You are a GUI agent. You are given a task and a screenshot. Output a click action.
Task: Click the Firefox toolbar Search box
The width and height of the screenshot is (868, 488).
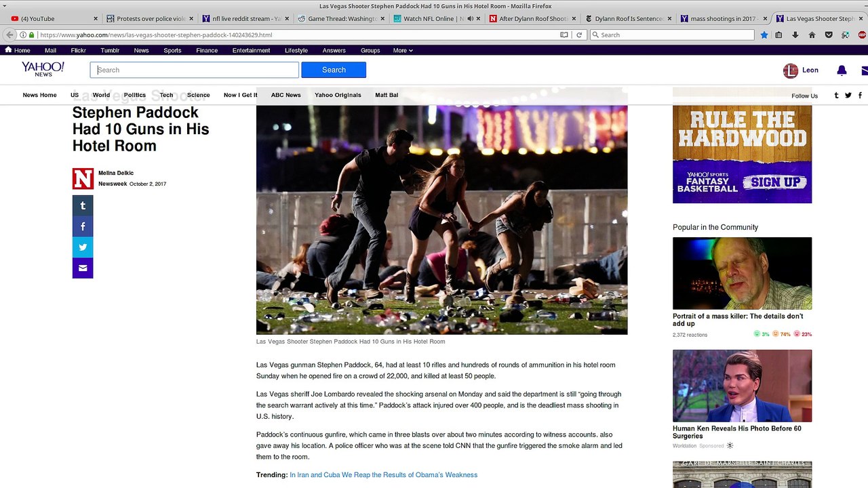click(x=671, y=35)
